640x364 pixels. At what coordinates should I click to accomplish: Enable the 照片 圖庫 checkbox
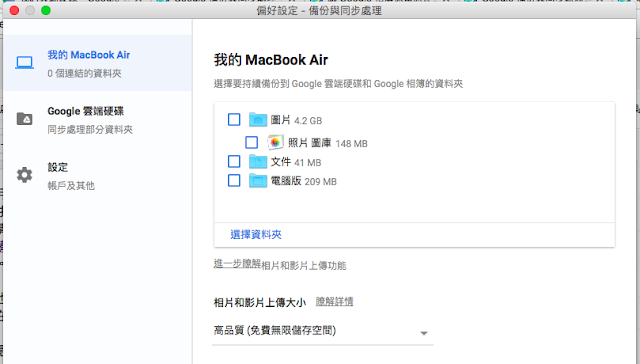[251, 142]
